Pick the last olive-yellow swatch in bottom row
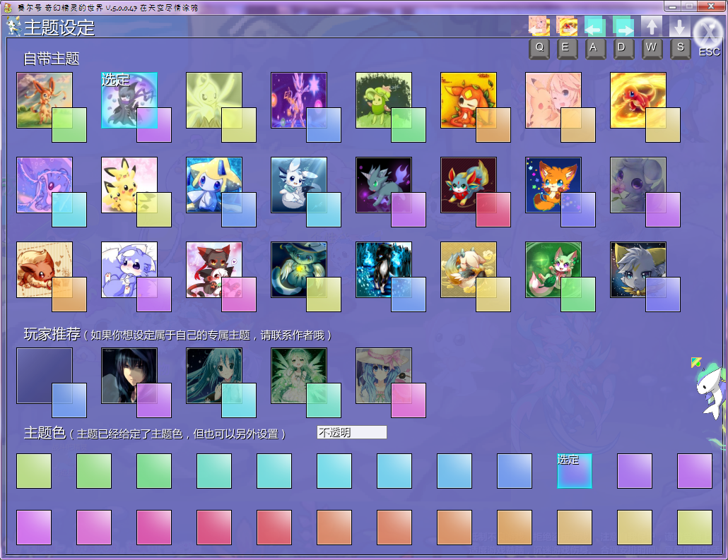The height and width of the screenshot is (560, 728). [x=695, y=528]
